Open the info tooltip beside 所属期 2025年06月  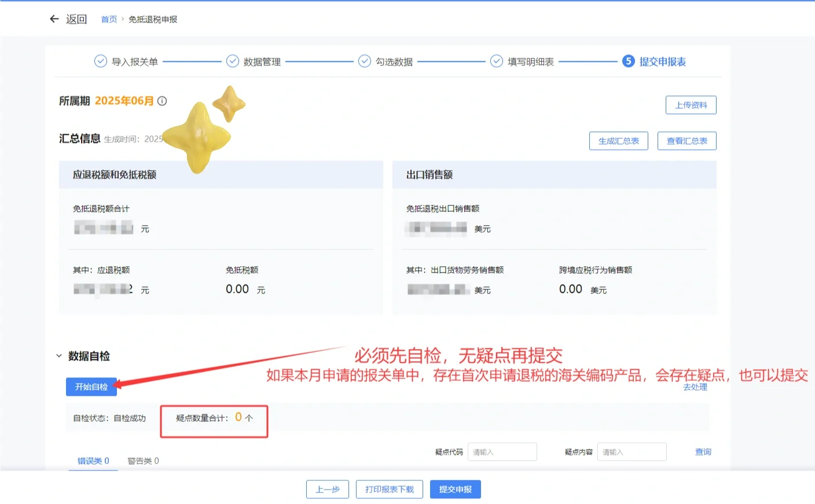pyautogui.click(x=162, y=101)
